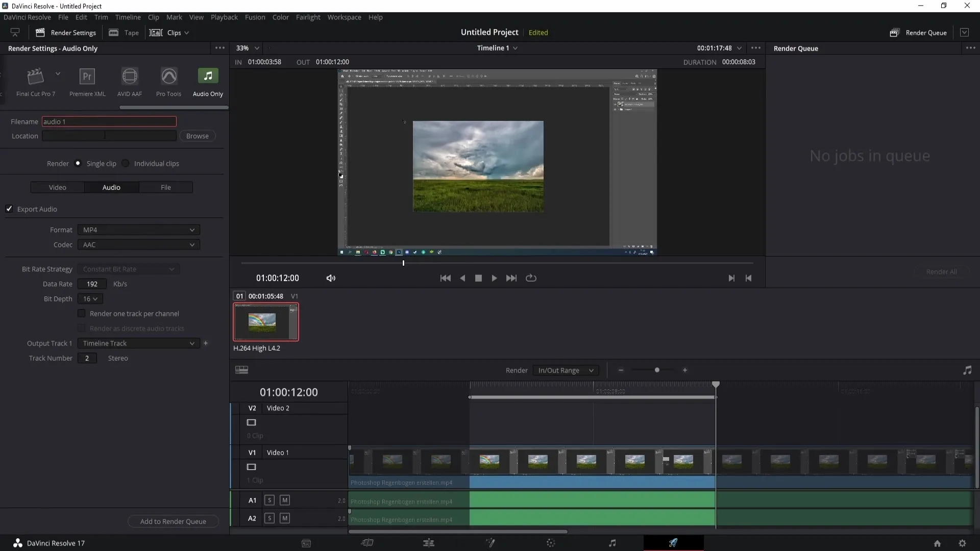The width and height of the screenshot is (980, 551).
Task: Select the Final Cut Pro 7 render preset
Action: coord(35,82)
